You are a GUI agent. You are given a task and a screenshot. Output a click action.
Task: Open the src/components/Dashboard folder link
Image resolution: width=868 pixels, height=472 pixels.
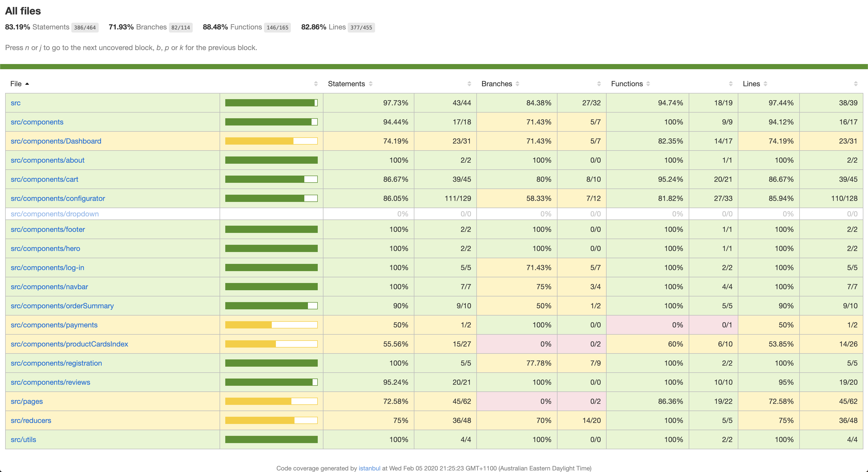pyautogui.click(x=56, y=141)
